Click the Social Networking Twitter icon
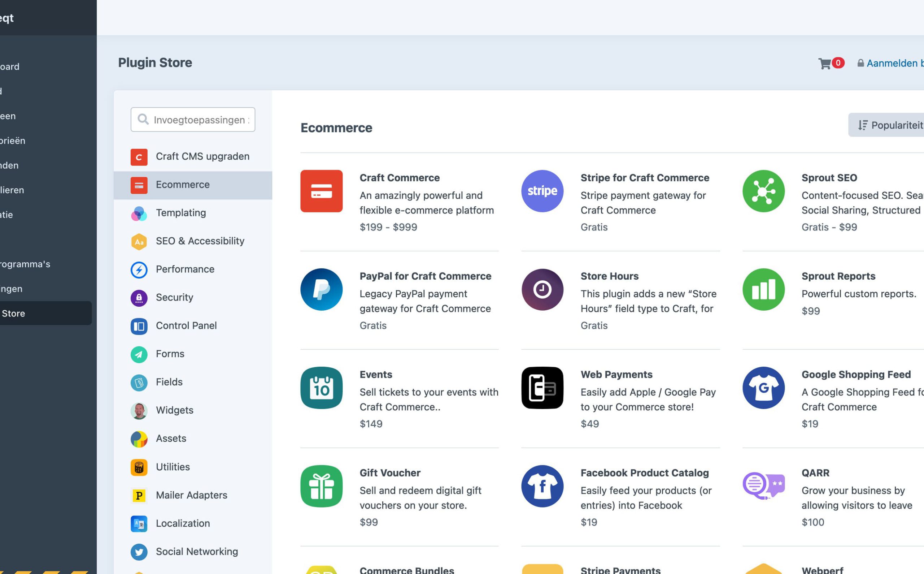The width and height of the screenshot is (924, 574). [x=139, y=552]
